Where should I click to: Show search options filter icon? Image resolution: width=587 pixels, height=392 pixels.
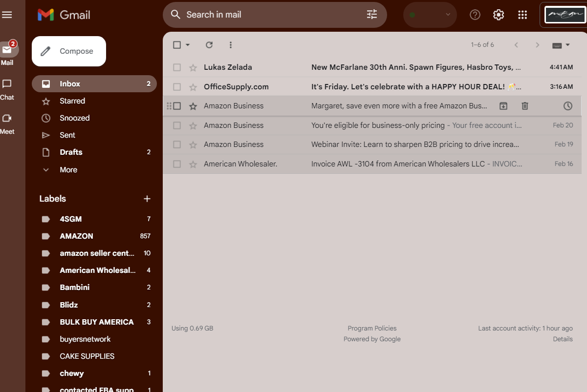coord(372,15)
